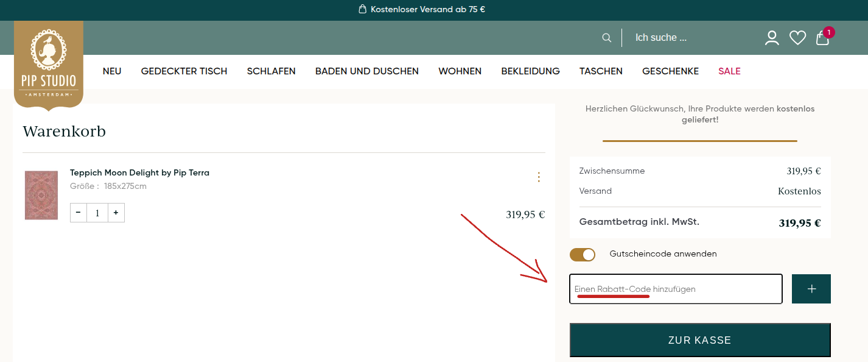Open the SCHLAFEN menu
The image size is (868, 362).
(x=271, y=71)
